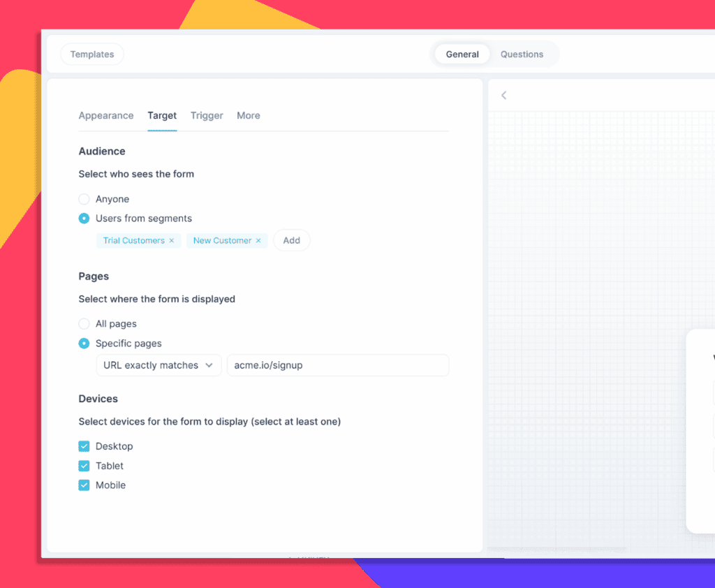This screenshot has height=588, width=715.
Task: Select Users from segments radio button
Action: pyautogui.click(x=84, y=219)
